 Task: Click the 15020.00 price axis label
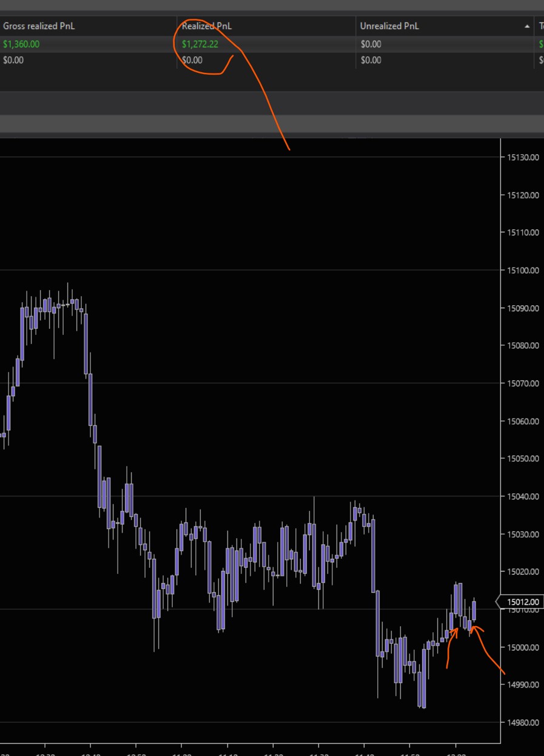[522, 572]
